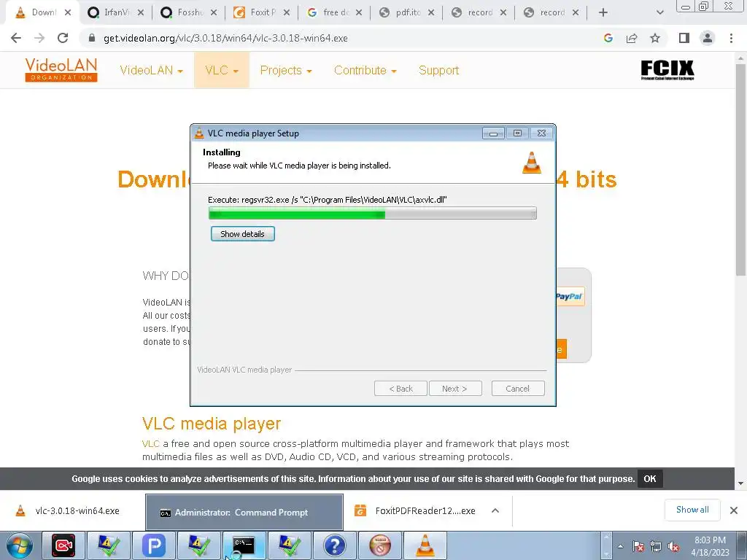Open the Support page link

point(438,71)
